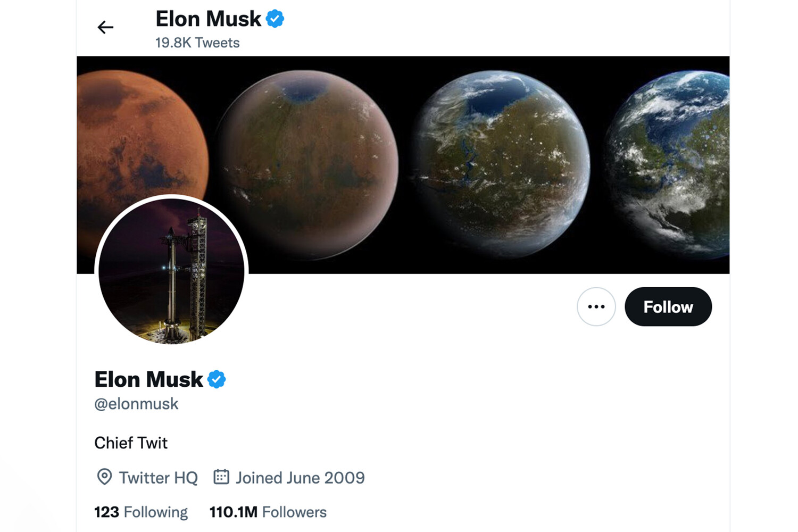Image resolution: width=798 pixels, height=532 pixels.
Task: Click the Elon Musk name in header
Action: tap(208, 19)
